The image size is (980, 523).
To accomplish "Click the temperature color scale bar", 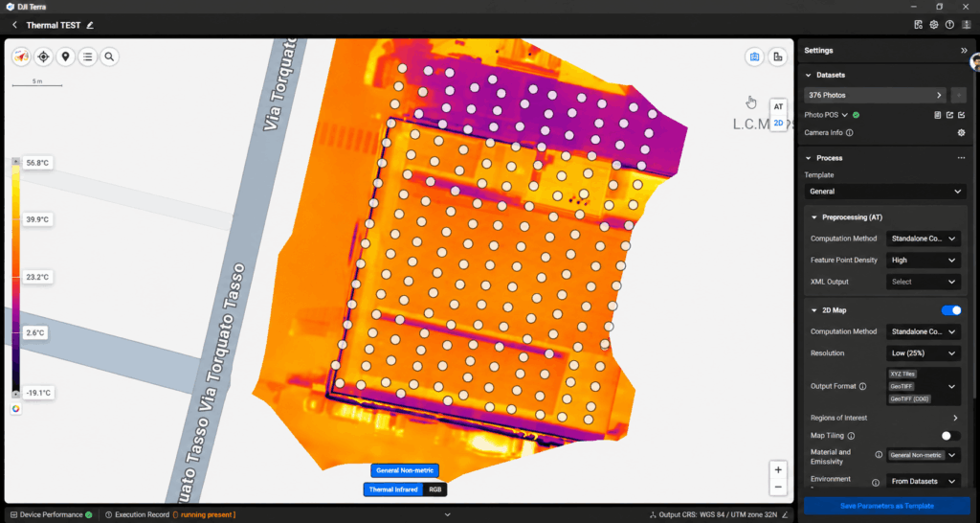I will point(15,278).
